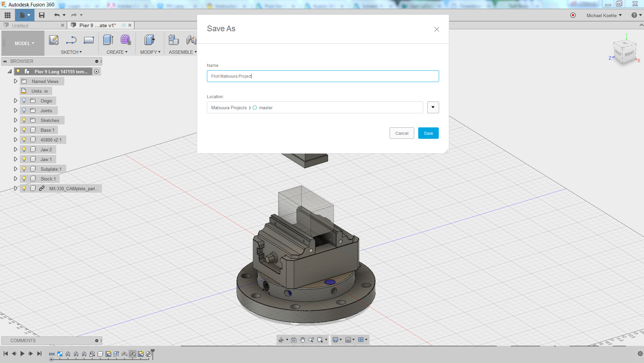This screenshot has width=644, height=363.
Task: Click the Location path field
Action: [x=315, y=108]
